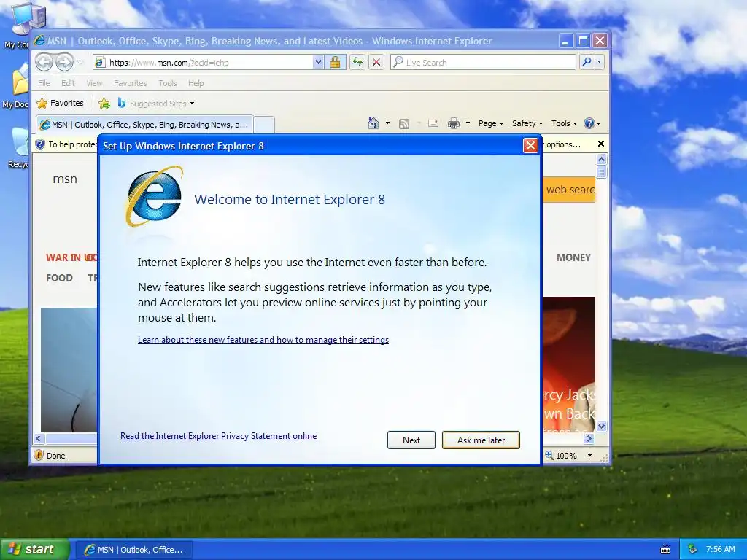Image resolution: width=747 pixels, height=560 pixels.
Task: Open search provider options dropdown
Action: point(600,62)
